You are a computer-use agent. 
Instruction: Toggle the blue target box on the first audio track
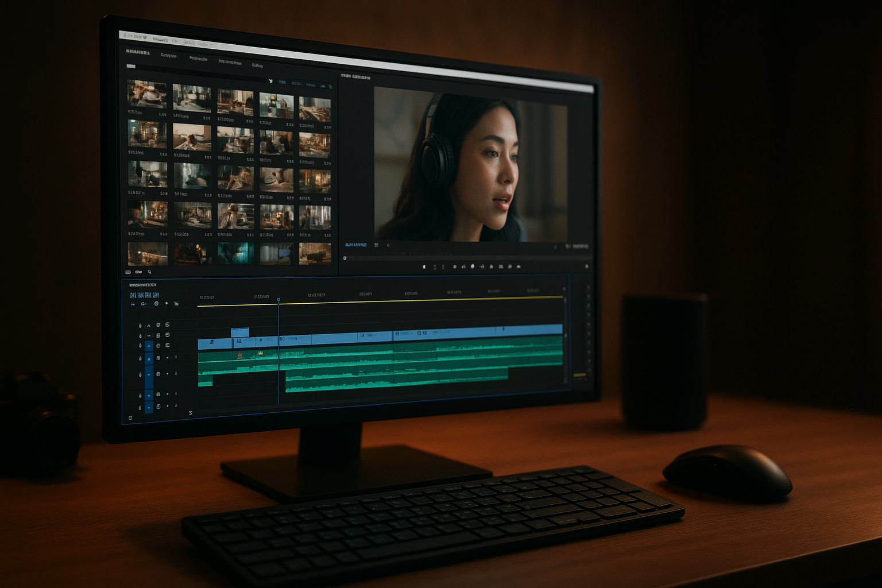(149, 358)
